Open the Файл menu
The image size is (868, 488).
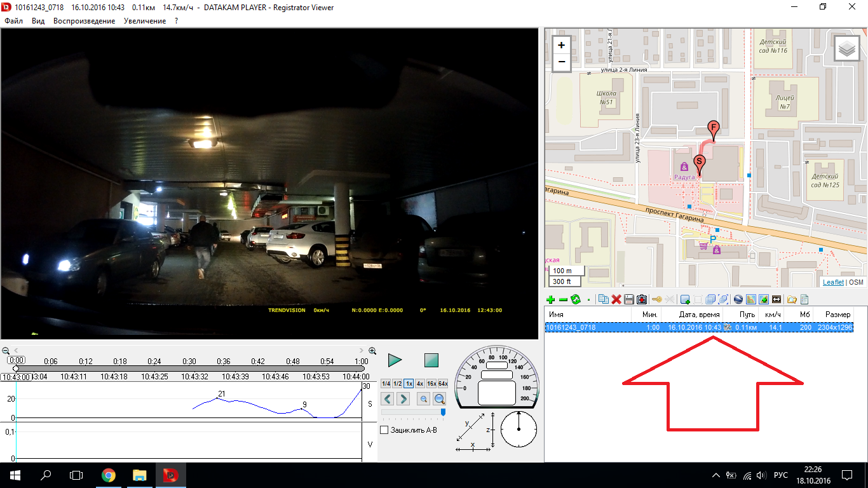click(x=13, y=21)
